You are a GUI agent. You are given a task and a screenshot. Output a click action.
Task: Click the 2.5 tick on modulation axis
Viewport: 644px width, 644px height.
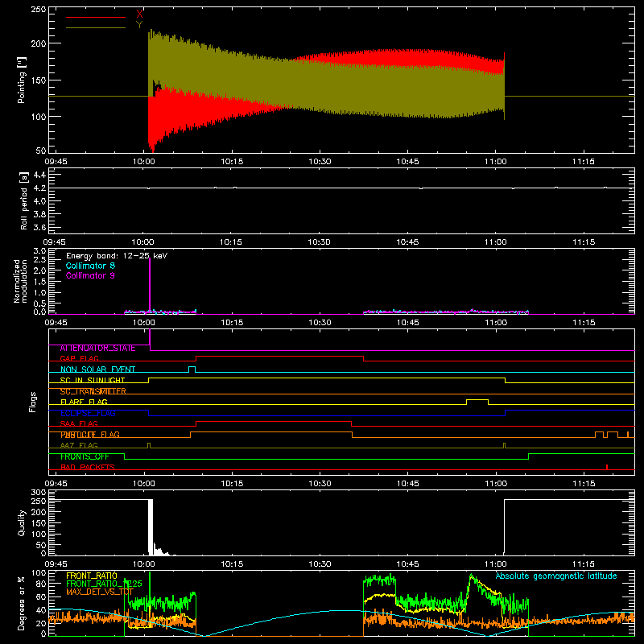[39, 260]
